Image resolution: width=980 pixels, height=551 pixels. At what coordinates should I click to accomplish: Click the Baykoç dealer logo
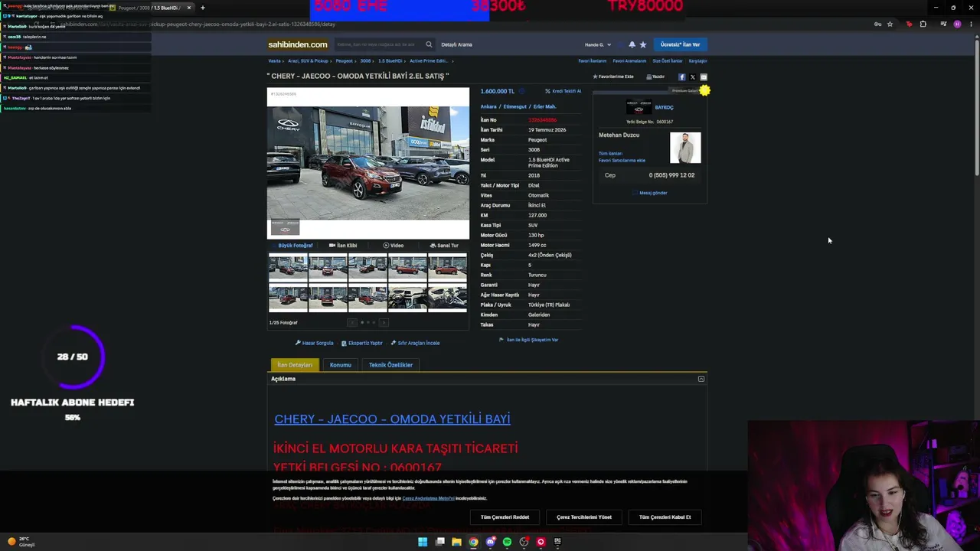click(x=639, y=108)
